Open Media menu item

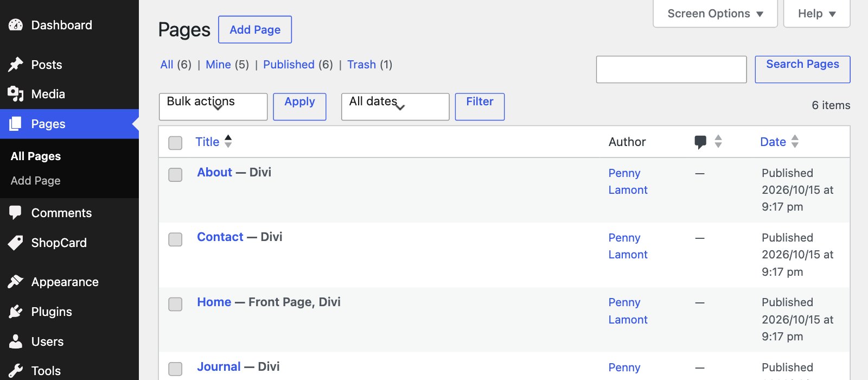click(69, 94)
